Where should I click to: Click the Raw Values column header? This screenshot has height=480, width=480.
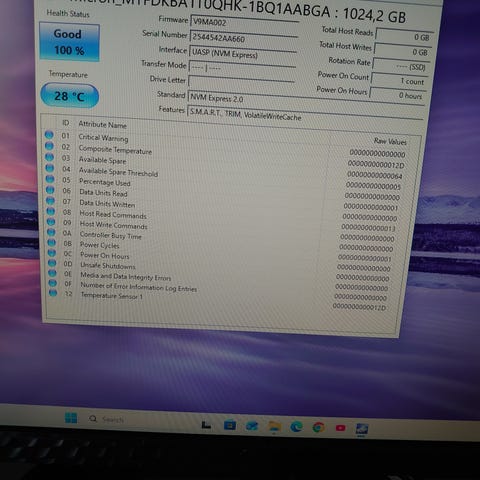390,141
